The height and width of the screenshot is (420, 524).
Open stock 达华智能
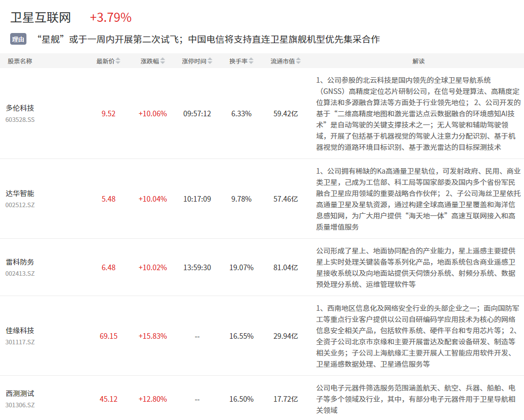point(20,193)
